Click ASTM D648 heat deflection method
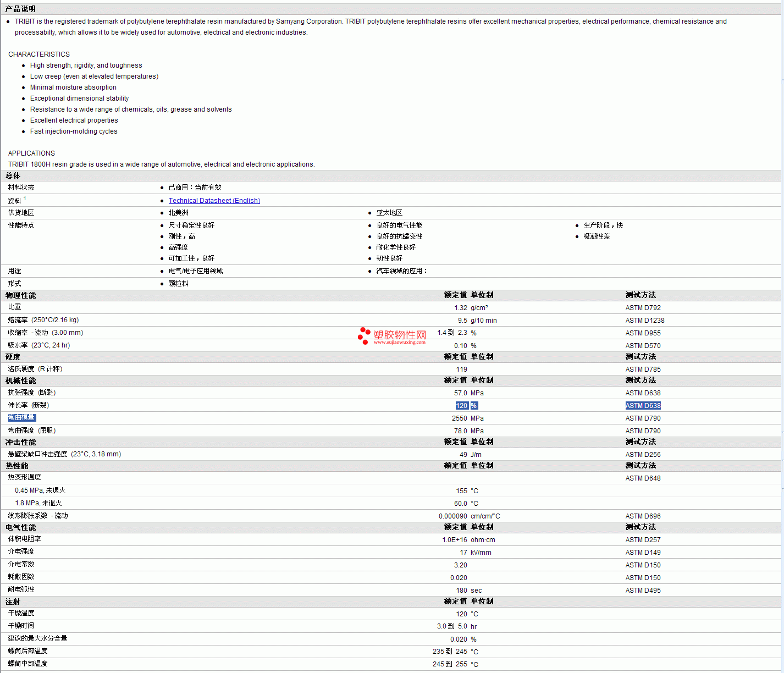 tap(643, 478)
